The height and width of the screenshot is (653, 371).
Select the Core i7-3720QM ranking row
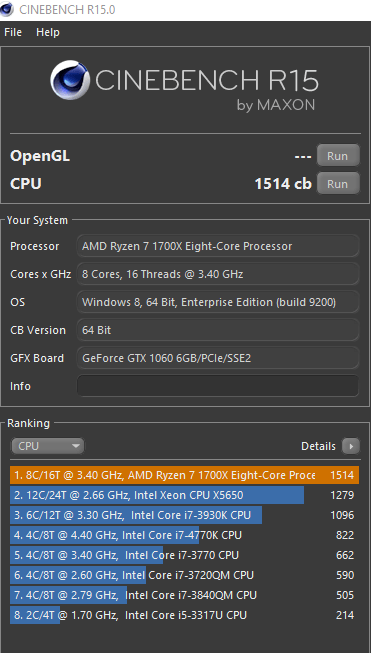(x=184, y=575)
